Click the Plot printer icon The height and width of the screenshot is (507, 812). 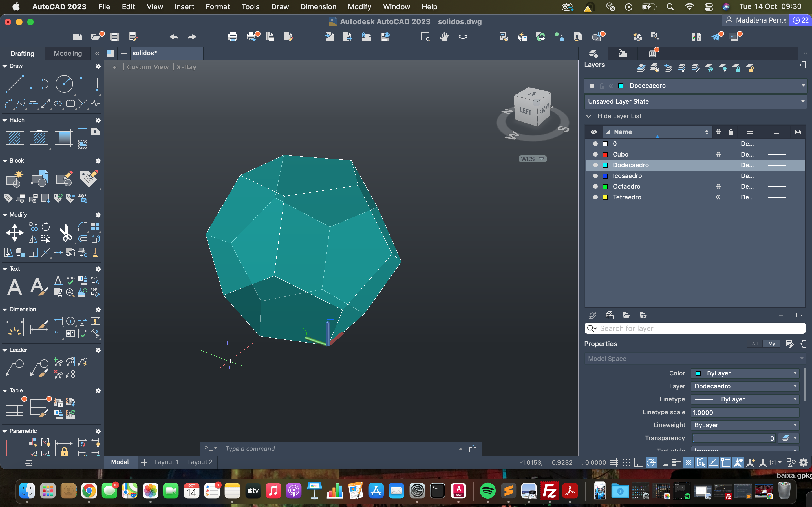coord(233,37)
